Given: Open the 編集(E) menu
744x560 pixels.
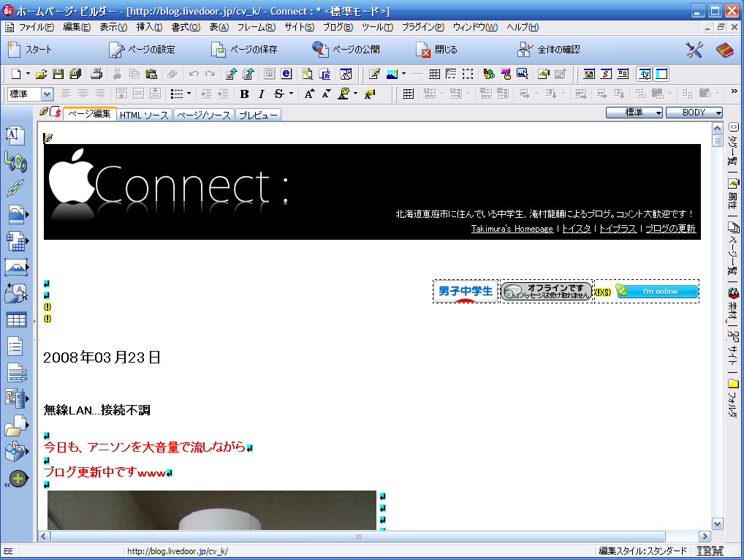Looking at the screenshot, I should (x=77, y=27).
